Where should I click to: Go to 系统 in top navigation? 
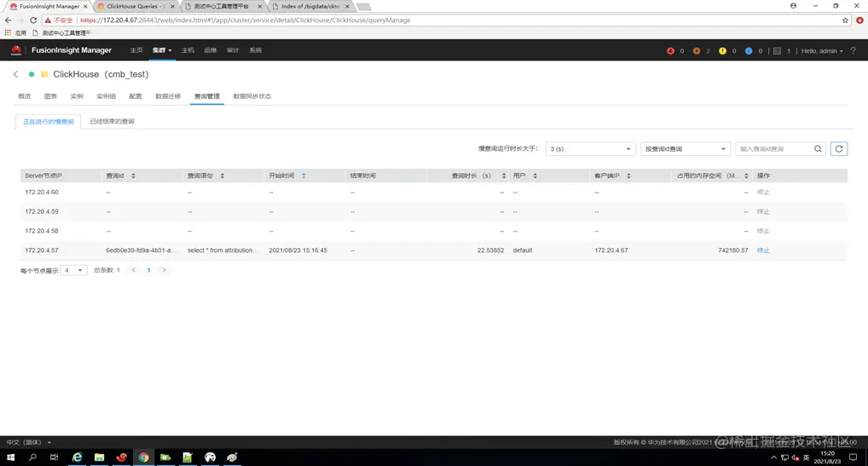(255, 50)
